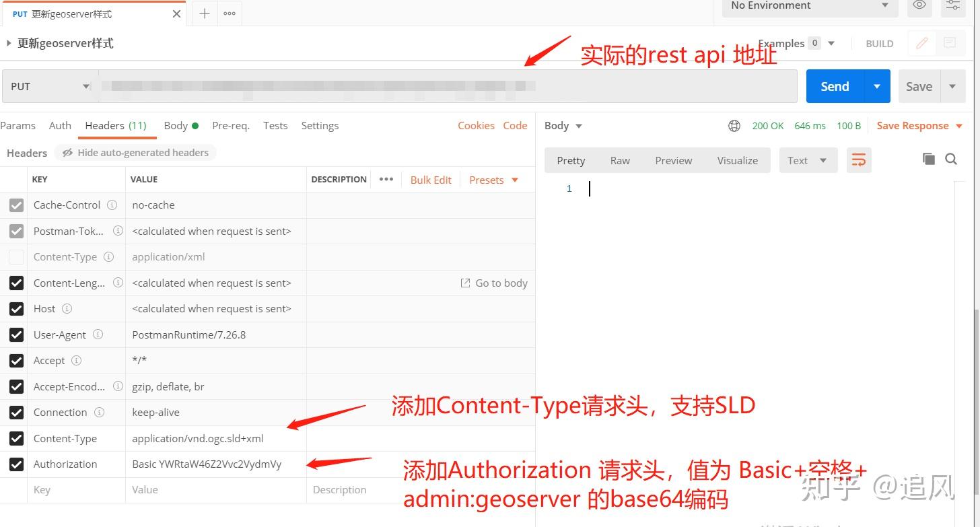Click the line-wrap icon in the response viewer
This screenshot has width=980, height=527.
(x=859, y=160)
